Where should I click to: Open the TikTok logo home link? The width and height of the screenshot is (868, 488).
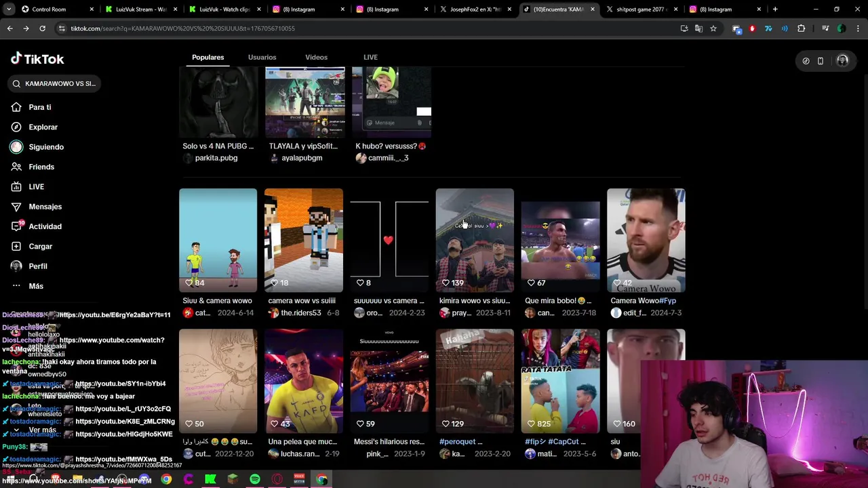[37, 59]
